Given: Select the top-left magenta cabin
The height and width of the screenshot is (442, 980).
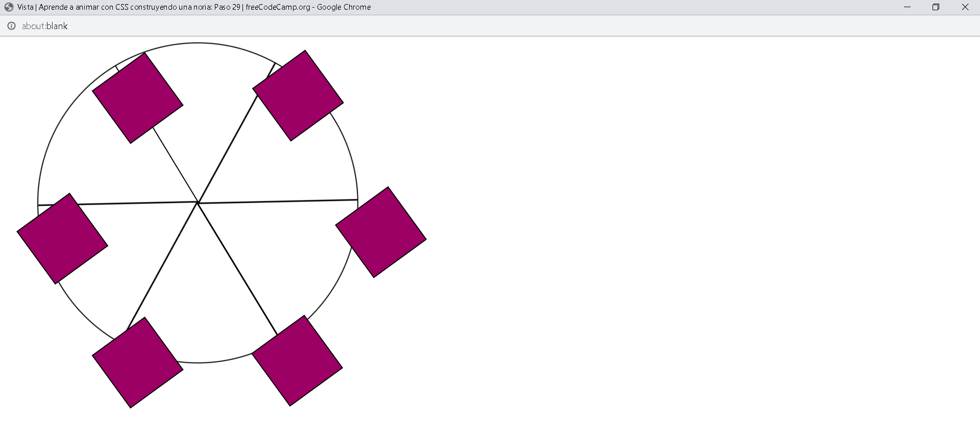Looking at the screenshot, I should point(137,98).
